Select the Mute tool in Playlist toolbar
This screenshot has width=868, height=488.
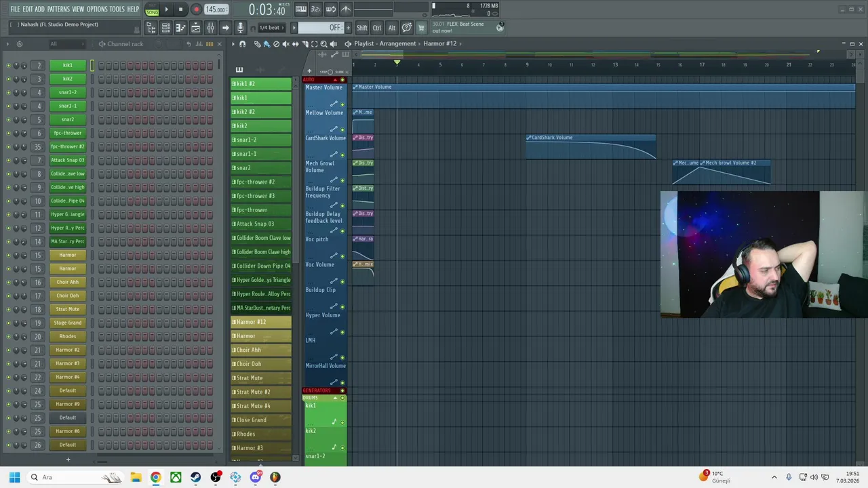(285, 44)
